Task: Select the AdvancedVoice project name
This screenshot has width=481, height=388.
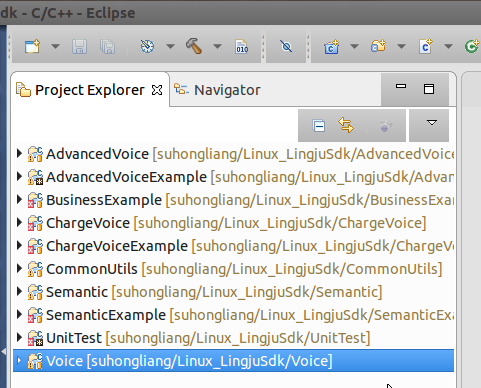Action: [97, 154]
